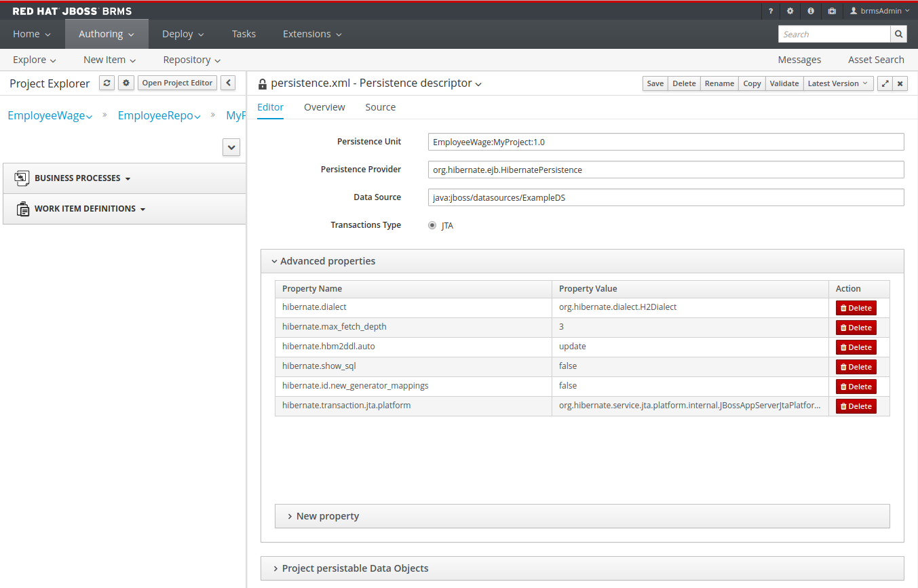Collapse the Advanced properties section
918x588 pixels.
(582, 261)
